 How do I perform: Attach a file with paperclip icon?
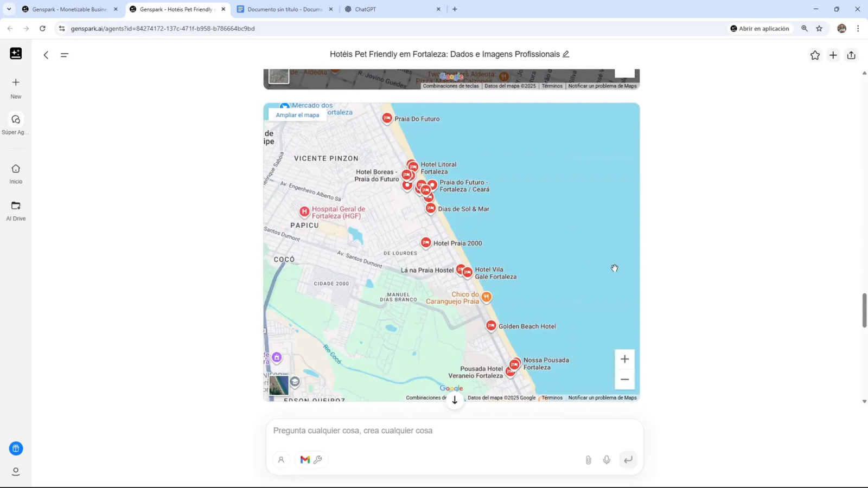pos(588,460)
